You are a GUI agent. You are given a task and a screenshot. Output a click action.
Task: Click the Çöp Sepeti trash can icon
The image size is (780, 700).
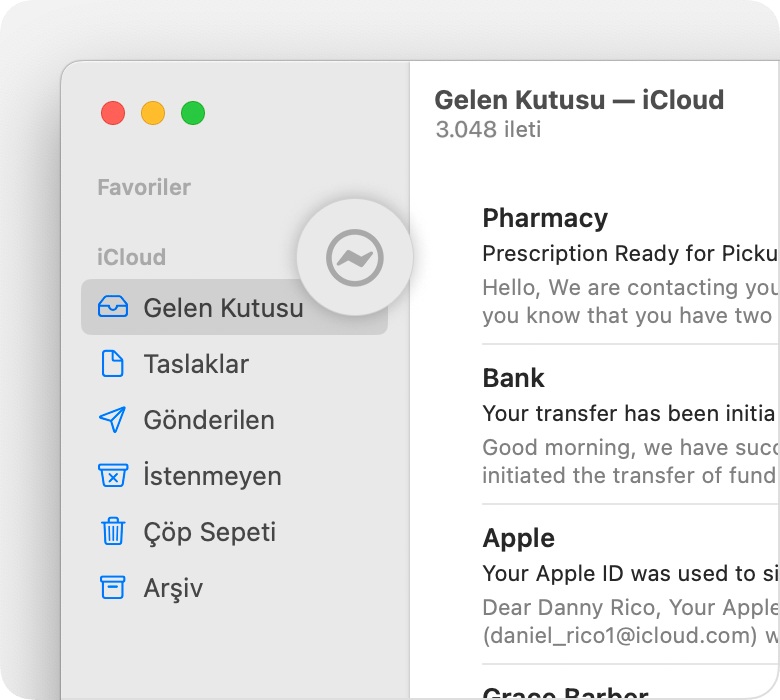coord(113,532)
